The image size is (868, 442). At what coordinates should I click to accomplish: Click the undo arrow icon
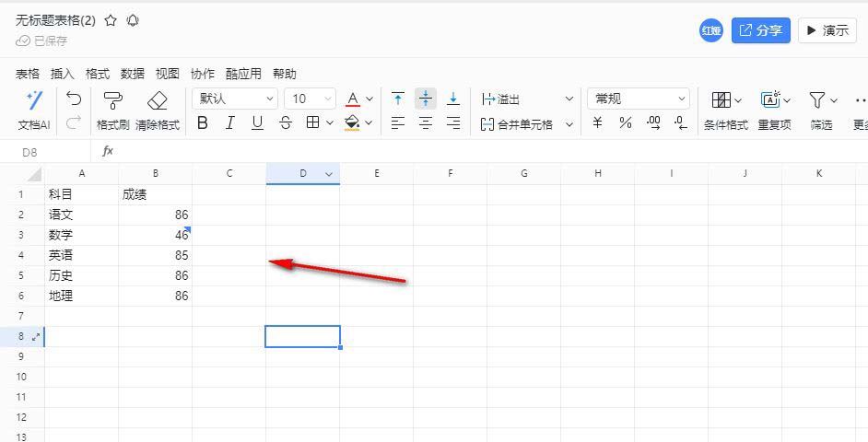[74, 99]
